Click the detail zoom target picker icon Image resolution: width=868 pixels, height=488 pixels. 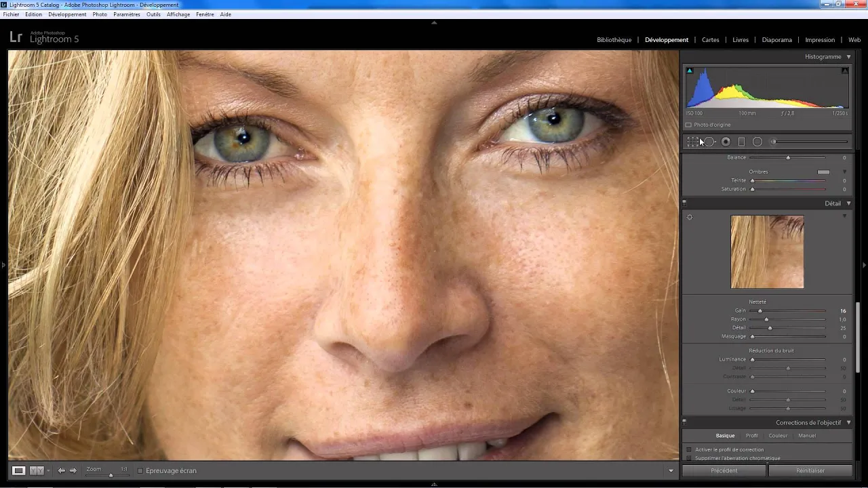click(690, 217)
